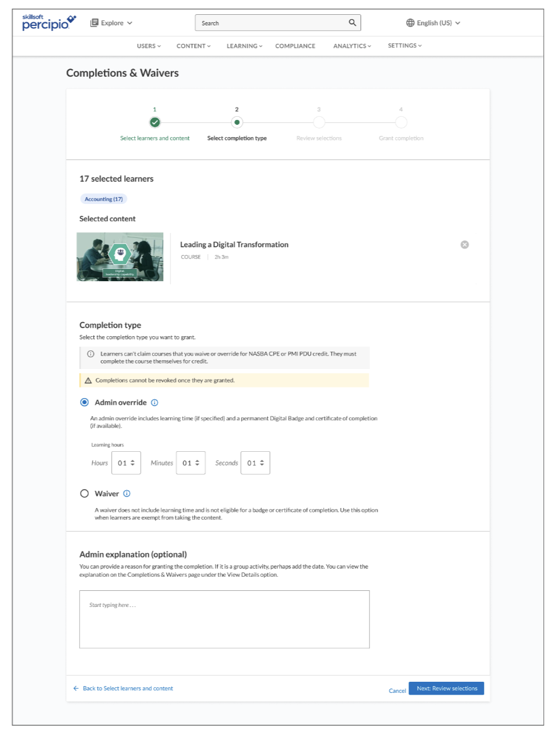
Task: Adjust the Seconds stepper arrows
Action: click(262, 463)
